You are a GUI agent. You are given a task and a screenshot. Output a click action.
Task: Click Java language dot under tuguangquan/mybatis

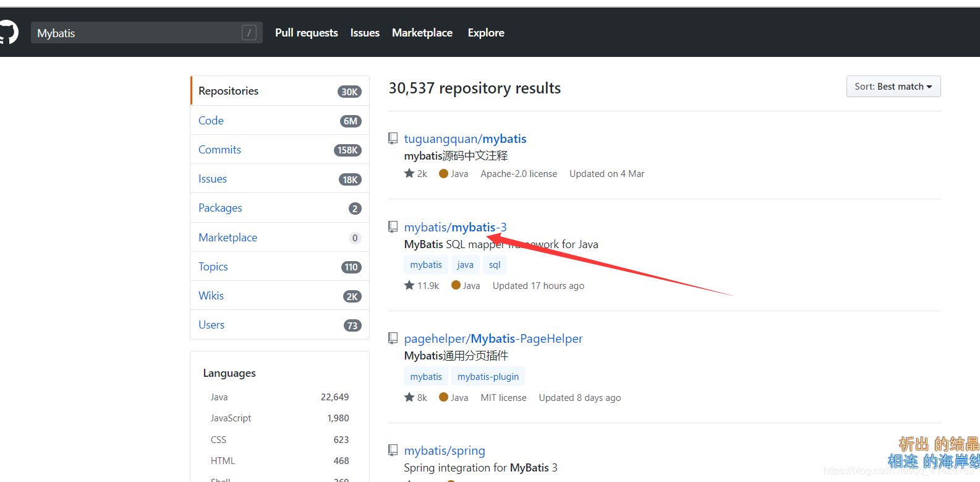click(443, 173)
